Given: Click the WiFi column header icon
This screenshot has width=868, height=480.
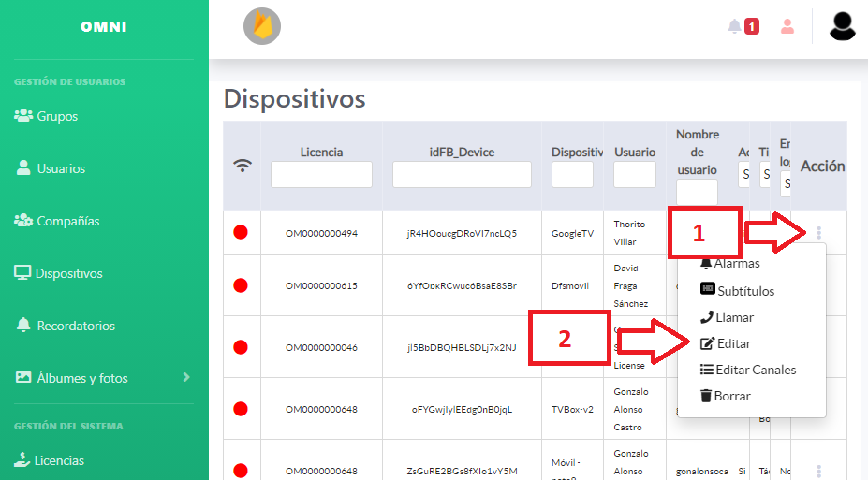Looking at the screenshot, I should tap(243, 166).
